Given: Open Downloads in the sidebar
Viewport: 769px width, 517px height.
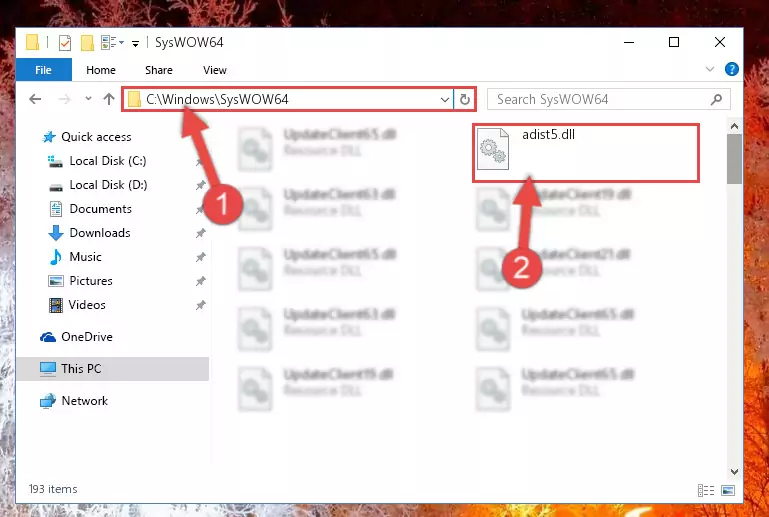Looking at the screenshot, I should [100, 233].
